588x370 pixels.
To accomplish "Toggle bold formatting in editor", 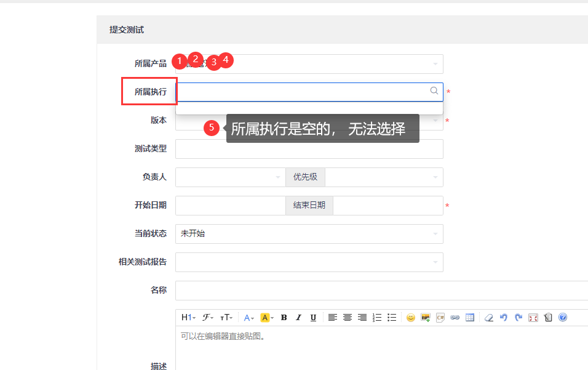I will (284, 318).
